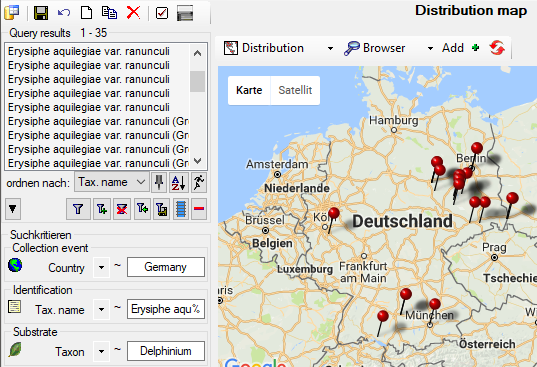Click the 'Query results 1 - 35' label
Viewport: 537px width, 367px height.
pos(58,33)
